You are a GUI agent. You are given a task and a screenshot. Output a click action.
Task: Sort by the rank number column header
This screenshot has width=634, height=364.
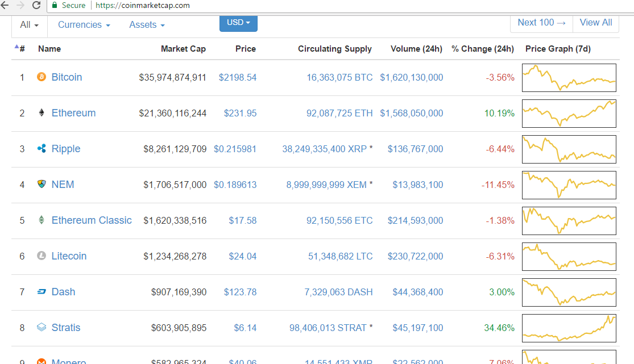[x=22, y=49]
